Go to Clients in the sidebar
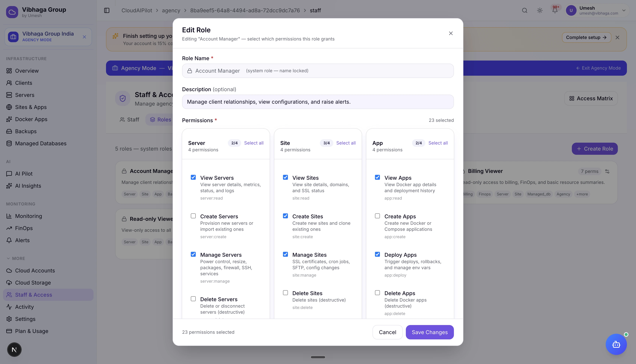This screenshot has width=636, height=364. tap(48, 83)
